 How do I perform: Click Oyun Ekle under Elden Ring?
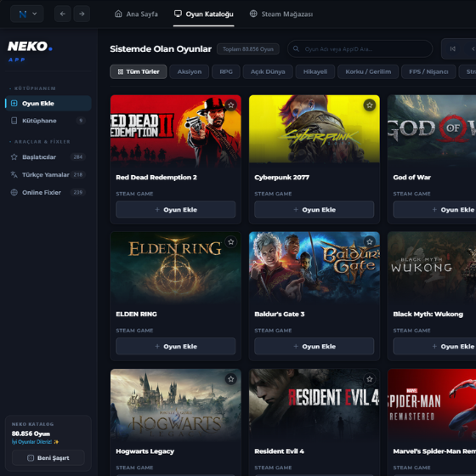pos(175,346)
